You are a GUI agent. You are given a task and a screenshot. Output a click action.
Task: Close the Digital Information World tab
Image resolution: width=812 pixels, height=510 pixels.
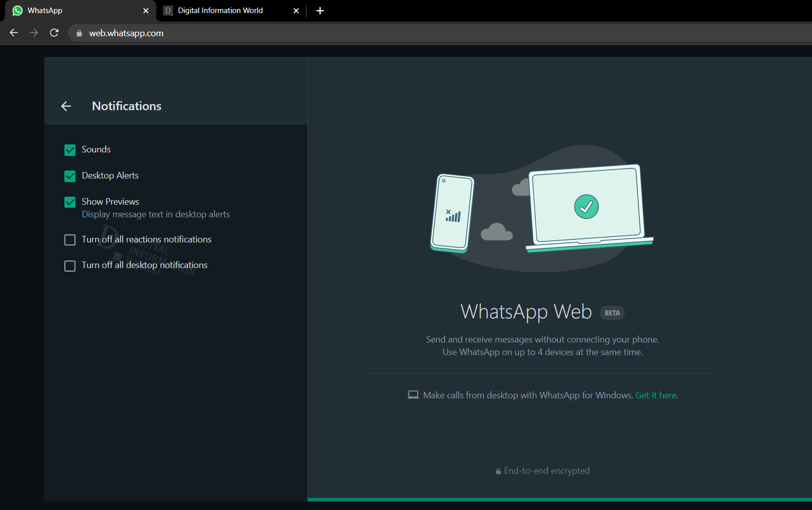296,11
